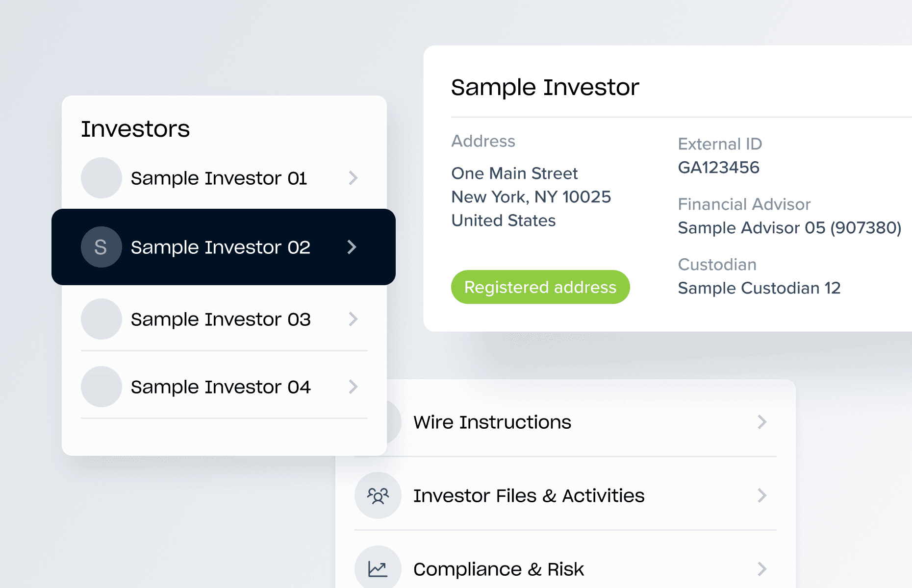Click the External ID value GA123456

pyautogui.click(x=718, y=168)
